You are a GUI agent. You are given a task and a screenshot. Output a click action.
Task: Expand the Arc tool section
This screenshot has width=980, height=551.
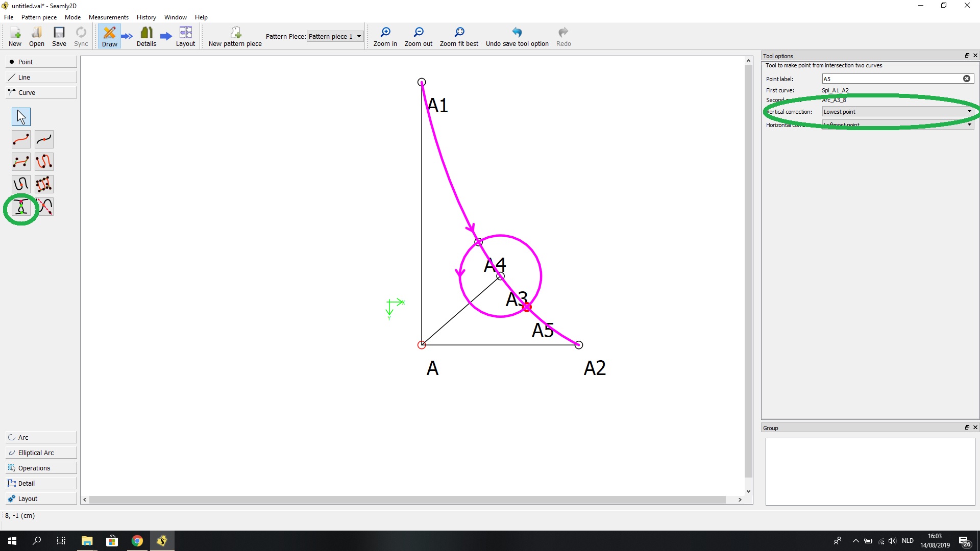pyautogui.click(x=41, y=437)
